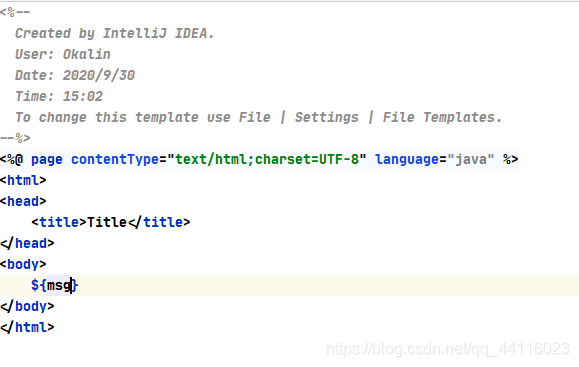This screenshot has height=367, width=579.
Task: Click the contentType attribute name
Action: pyautogui.click(x=115, y=160)
